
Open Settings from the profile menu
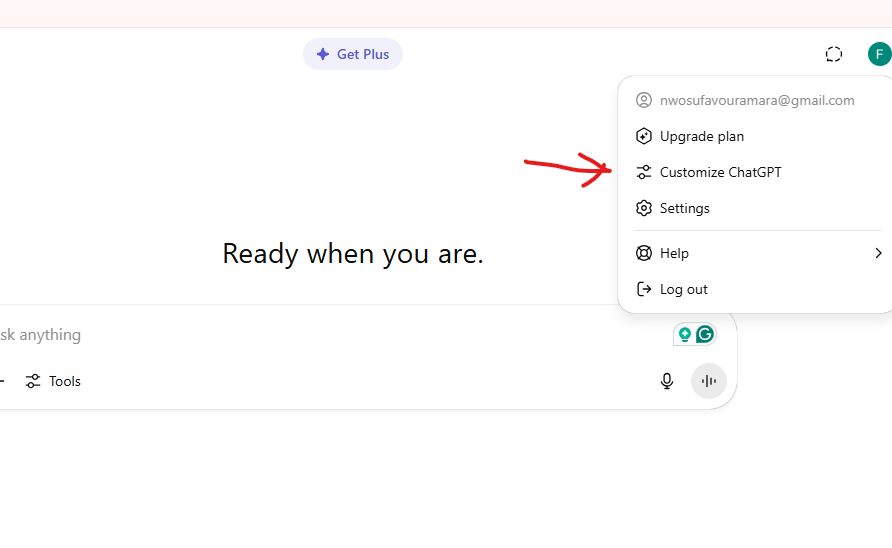coord(757,208)
